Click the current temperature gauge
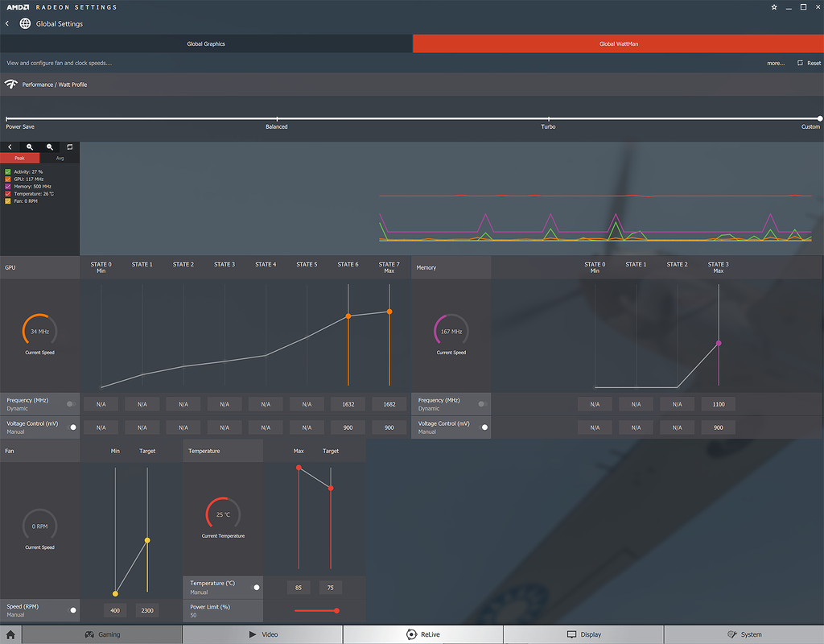The width and height of the screenshot is (824, 644). [223, 514]
